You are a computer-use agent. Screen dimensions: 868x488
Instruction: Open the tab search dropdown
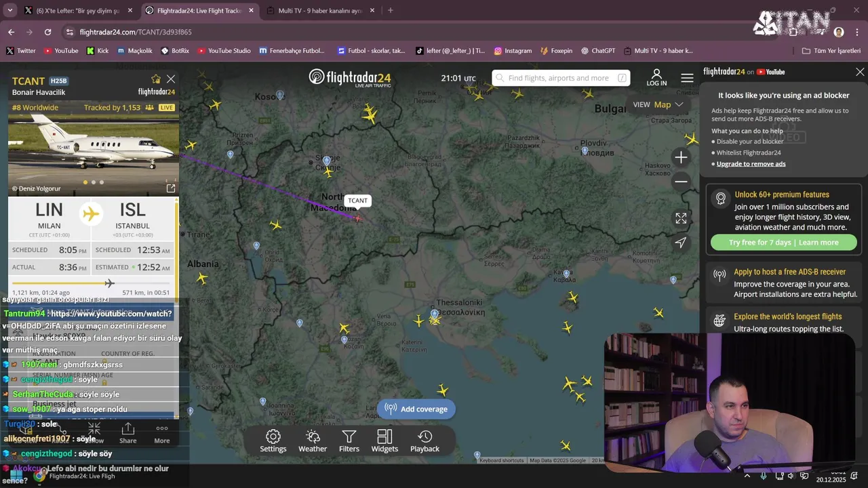click(9, 11)
